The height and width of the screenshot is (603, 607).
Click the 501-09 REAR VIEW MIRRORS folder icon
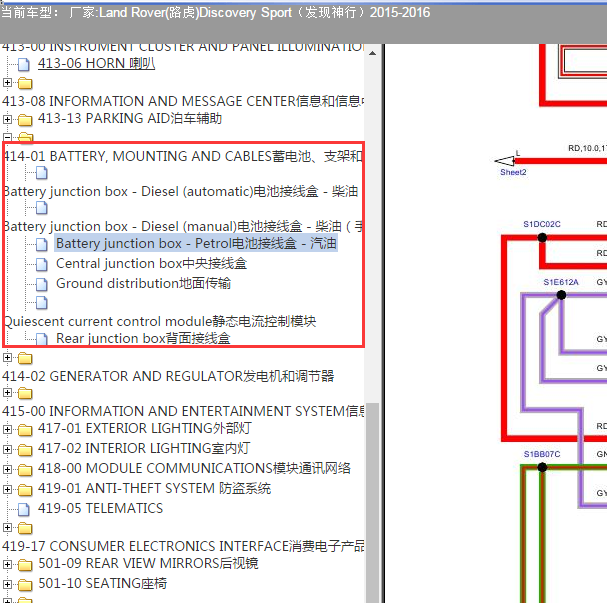point(25,565)
